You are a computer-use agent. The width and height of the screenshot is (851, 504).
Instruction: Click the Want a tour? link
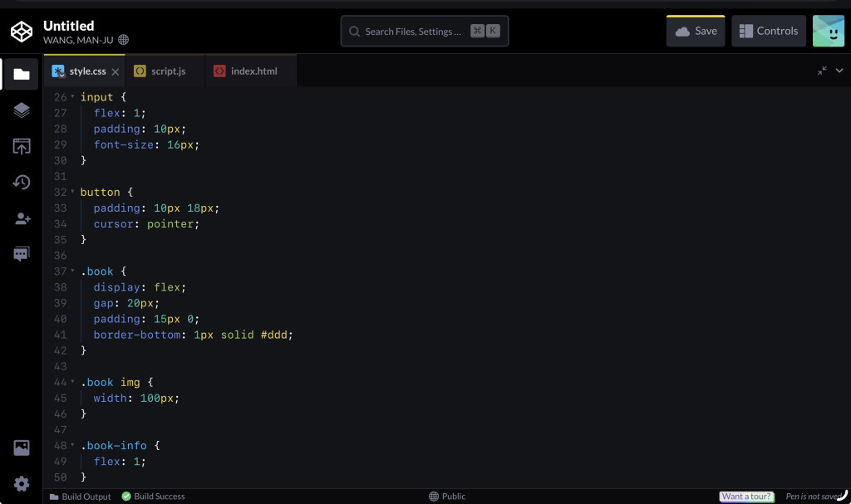[746, 497]
